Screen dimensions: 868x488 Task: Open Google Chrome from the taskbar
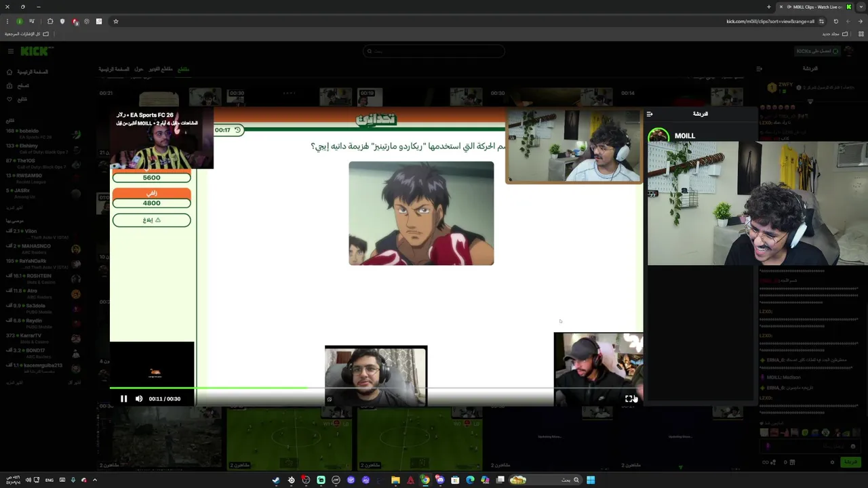[x=425, y=480]
